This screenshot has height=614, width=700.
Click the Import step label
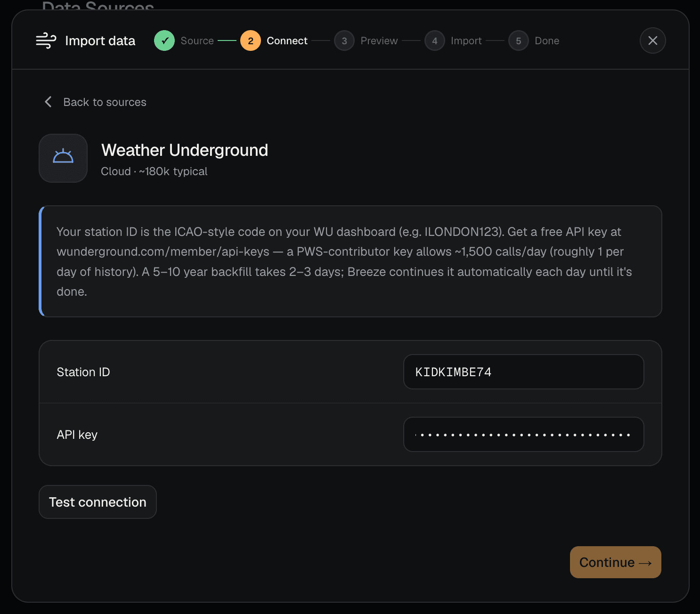pos(466,41)
